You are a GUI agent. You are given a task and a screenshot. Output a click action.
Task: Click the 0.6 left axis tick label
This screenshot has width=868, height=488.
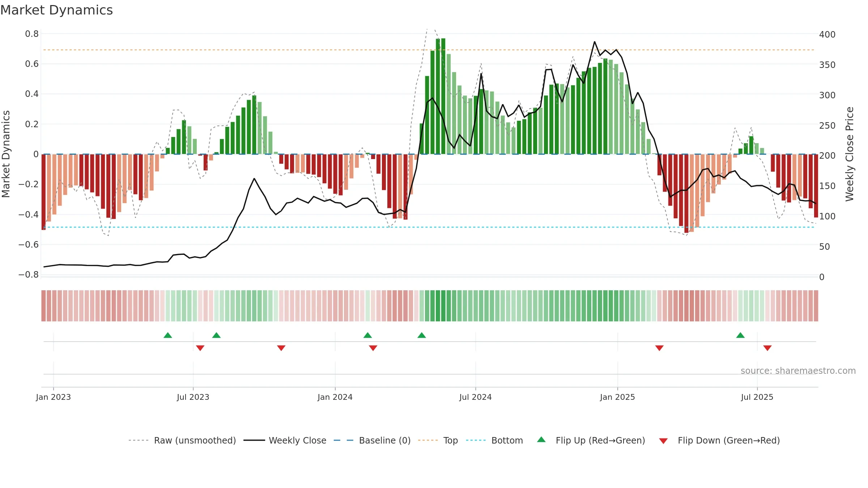[32, 64]
